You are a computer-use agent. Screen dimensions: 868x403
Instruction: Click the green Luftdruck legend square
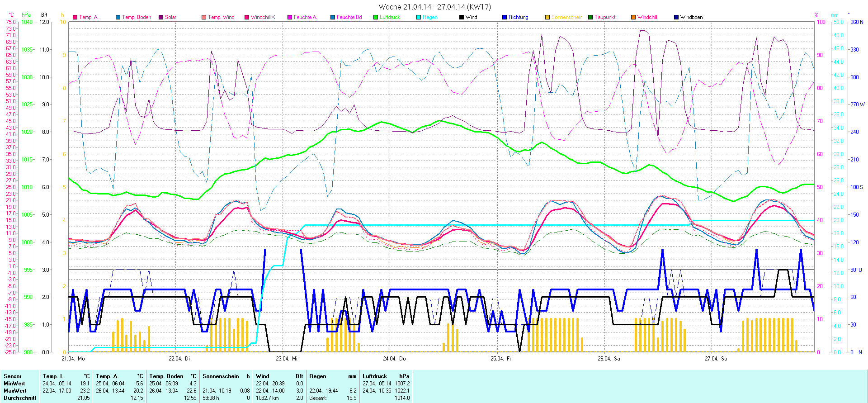coord(376,17)
